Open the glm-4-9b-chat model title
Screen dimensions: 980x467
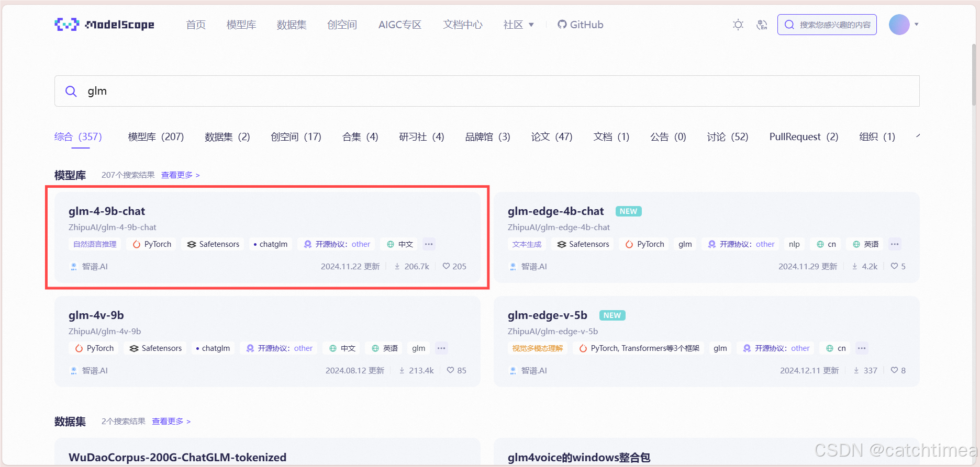pyautogui.click(x=107, y=211)
